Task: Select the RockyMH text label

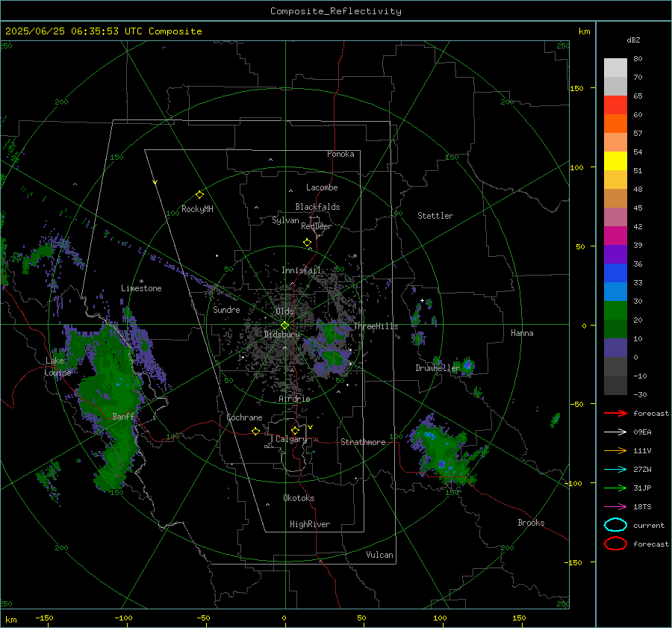Action: (x=197, y=209)
